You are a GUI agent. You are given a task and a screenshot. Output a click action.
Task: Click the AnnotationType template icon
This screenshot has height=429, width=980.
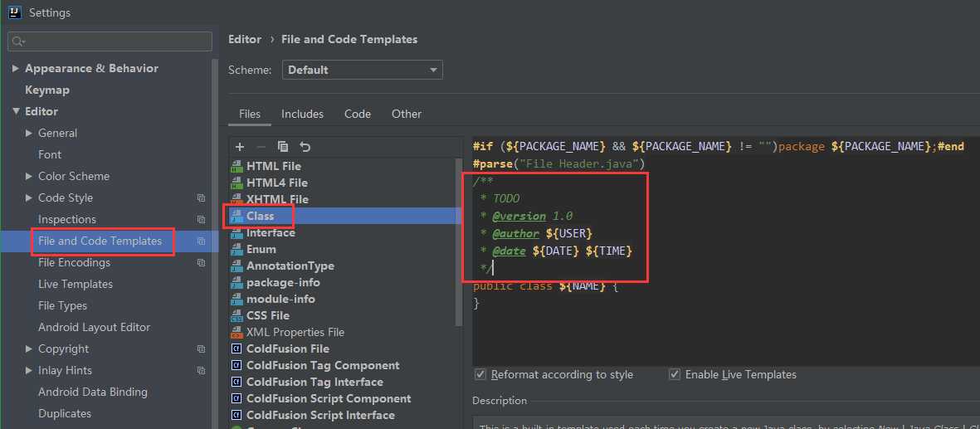point(236,266)
